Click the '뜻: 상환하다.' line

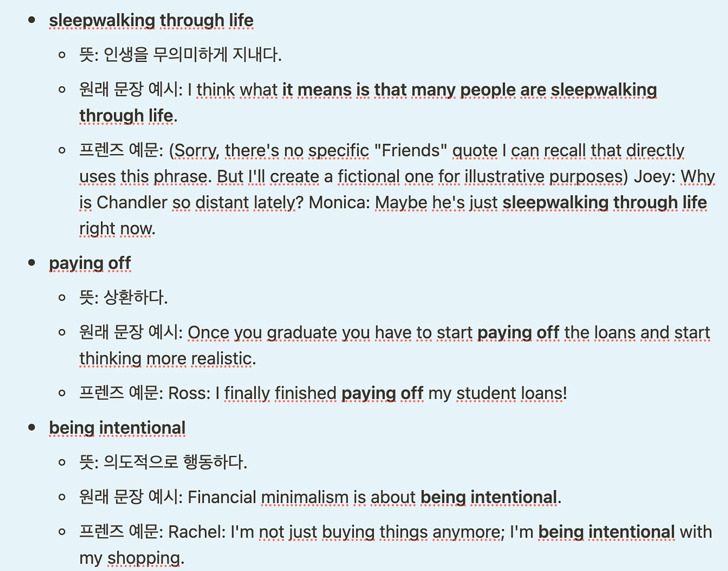124,297
